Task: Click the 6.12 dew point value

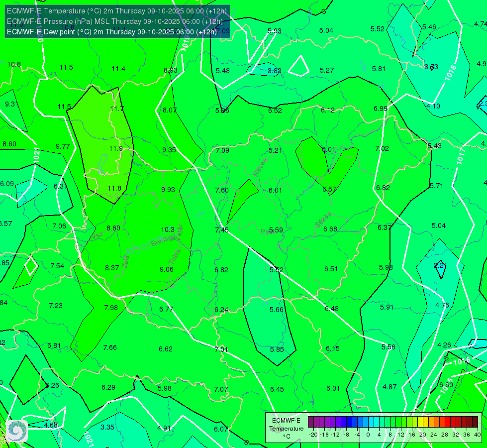Action: (x=328, y=110)
